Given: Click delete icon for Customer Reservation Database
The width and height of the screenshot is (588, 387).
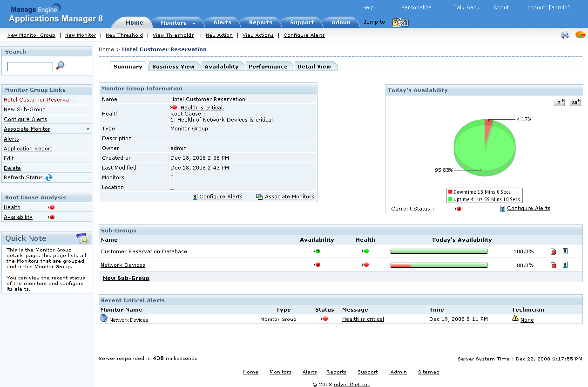Looking at the screenshot, I should 553,251.
